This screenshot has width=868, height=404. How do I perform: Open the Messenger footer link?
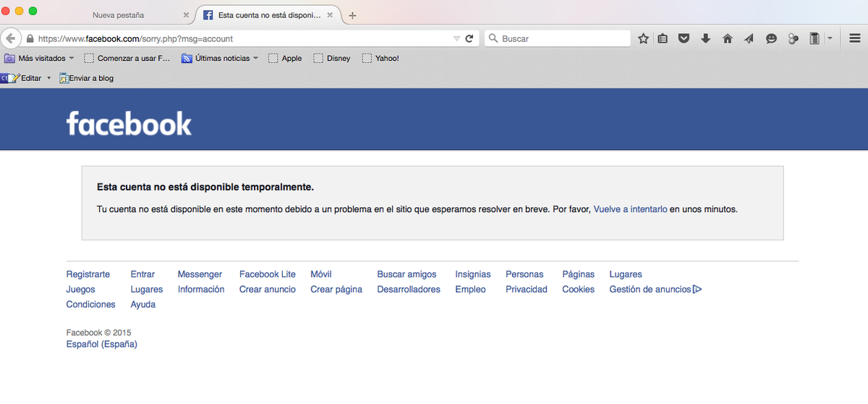click(x=200, y=274)
